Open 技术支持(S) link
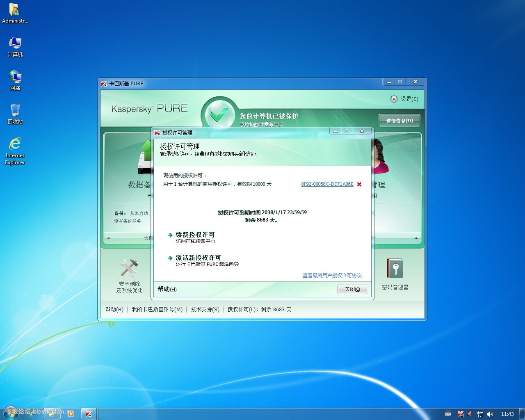 click(205, 310)
